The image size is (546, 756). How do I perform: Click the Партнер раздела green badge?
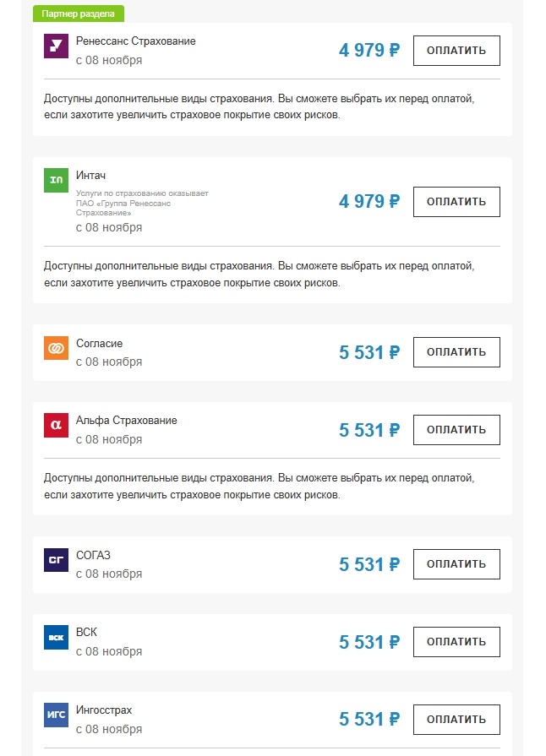[x=78, y=14]
